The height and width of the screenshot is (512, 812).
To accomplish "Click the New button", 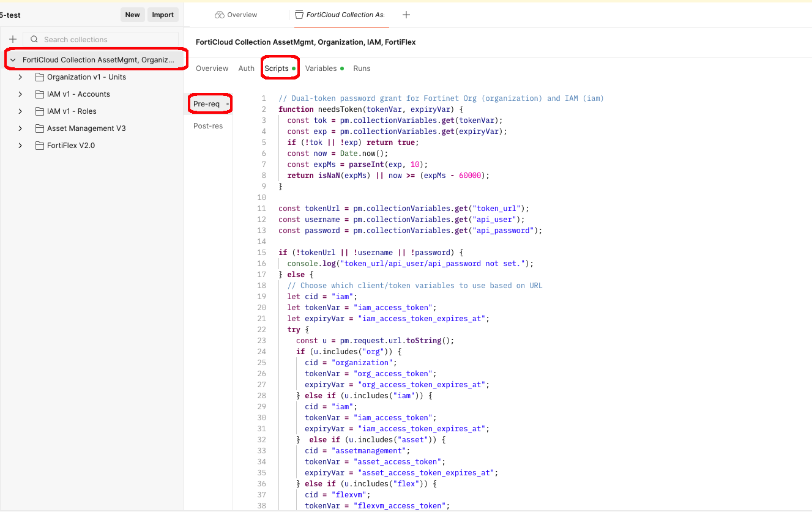I will (x=133, y=15).
